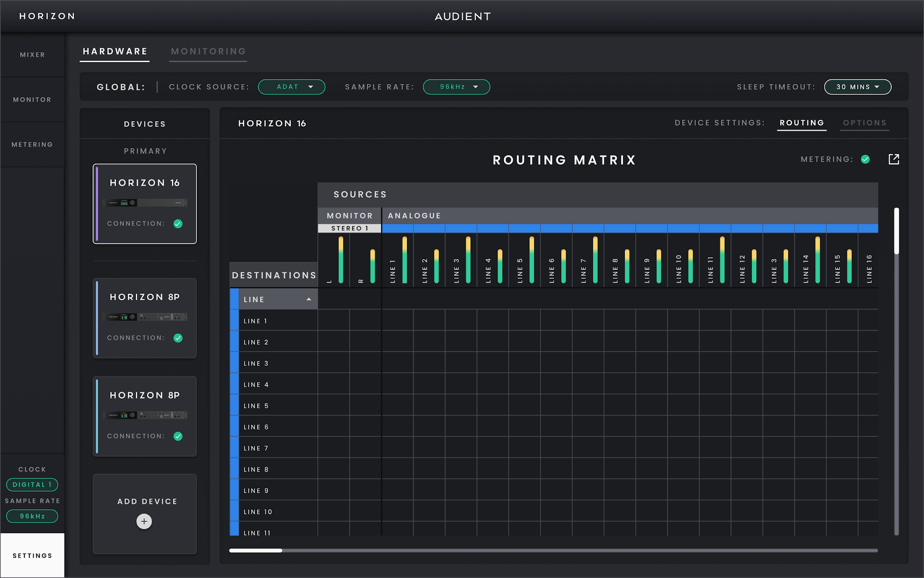Click the LINE 9 source level meter
The height and width of the screenshot is (578, 924).
(x=659, y=266)
